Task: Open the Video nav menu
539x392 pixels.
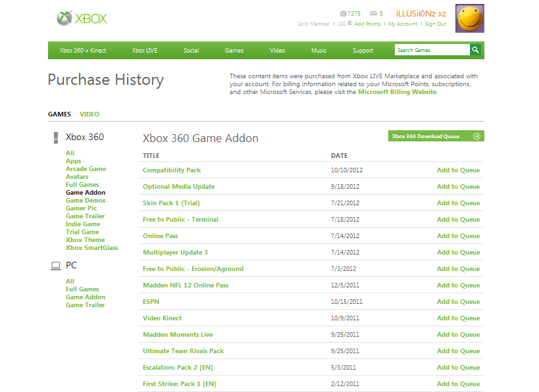Action: 278,51
